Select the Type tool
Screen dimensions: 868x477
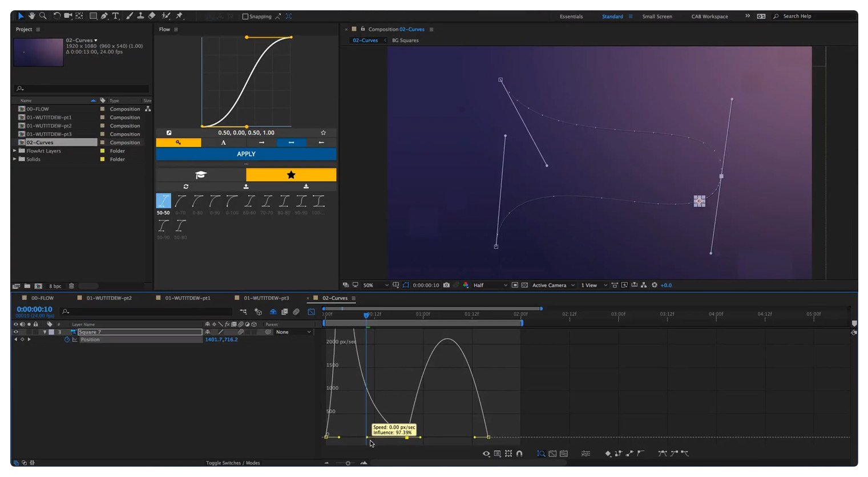point(117,16)
